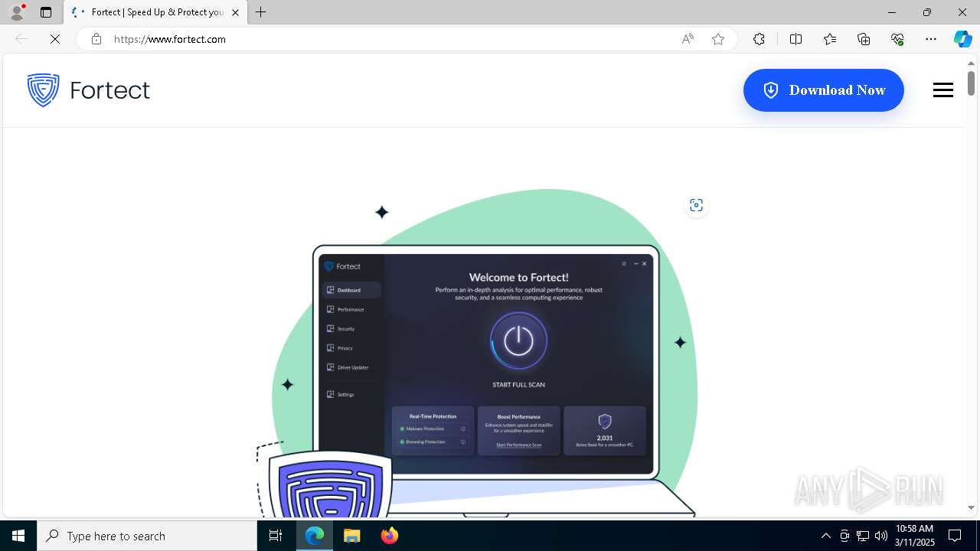Image resolution: width=980 pixels, height=551 pixels.
Task: Close the Fortect tab
Action: (235, 12)
